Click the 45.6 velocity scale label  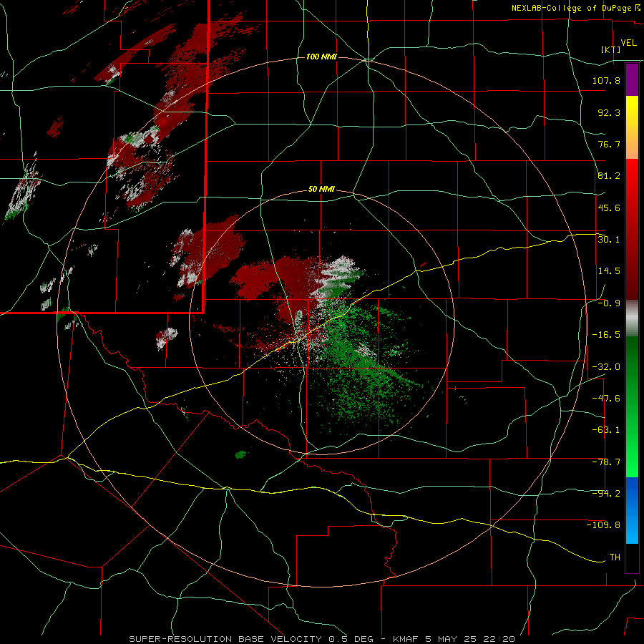609,208
